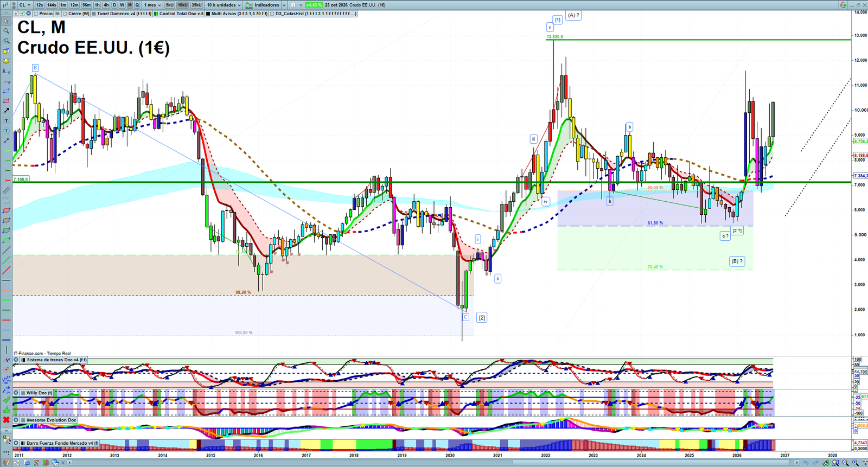Close the Sistema de trenes Doc panel

pyautogui.click(x=16, y=360)
